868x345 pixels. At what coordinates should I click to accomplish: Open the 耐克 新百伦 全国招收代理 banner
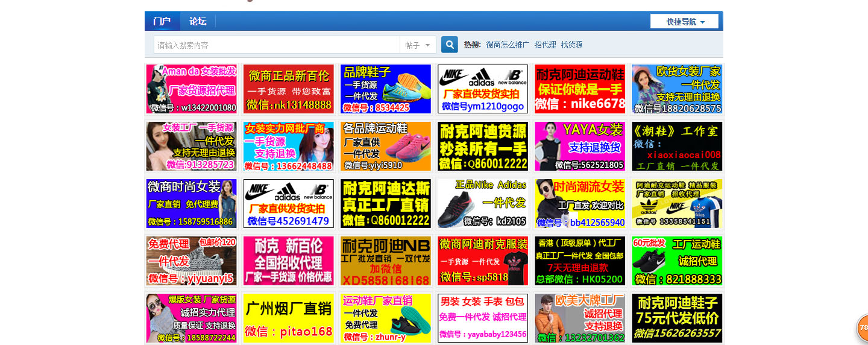pos(289,261)
